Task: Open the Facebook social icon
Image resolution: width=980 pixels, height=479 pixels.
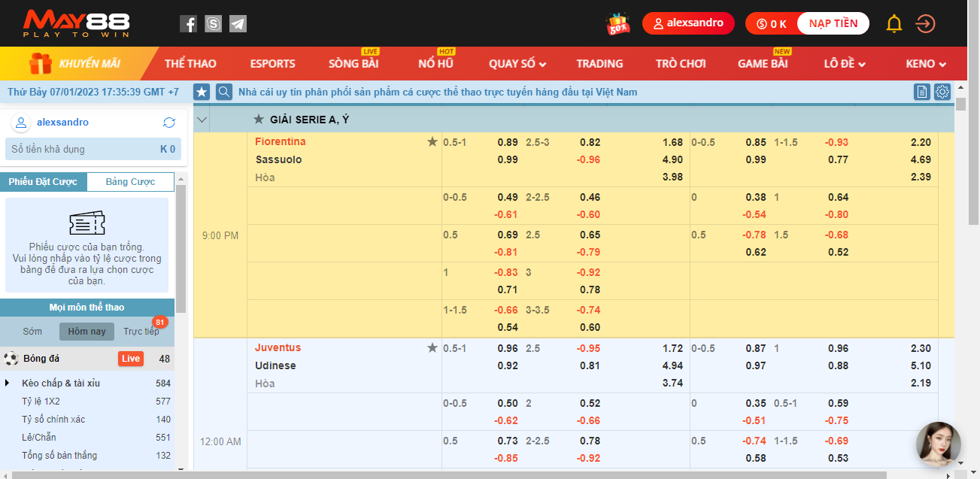Action: click(x=188, y=24)
